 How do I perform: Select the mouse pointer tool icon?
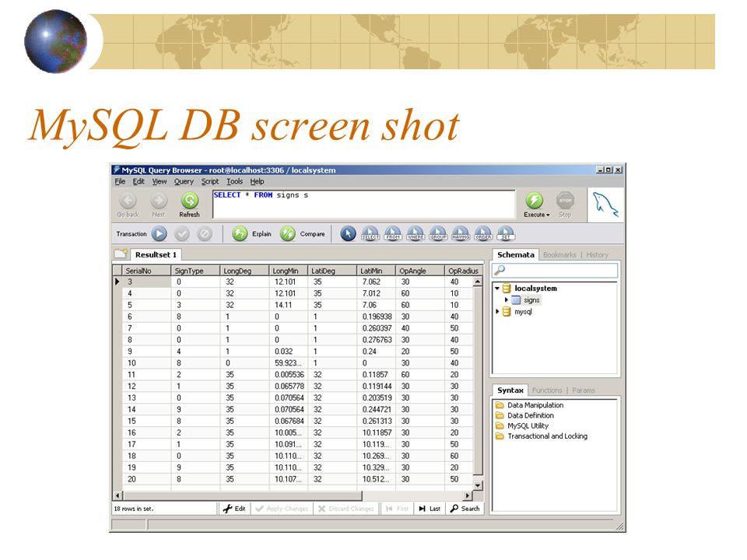click(348, 234)
